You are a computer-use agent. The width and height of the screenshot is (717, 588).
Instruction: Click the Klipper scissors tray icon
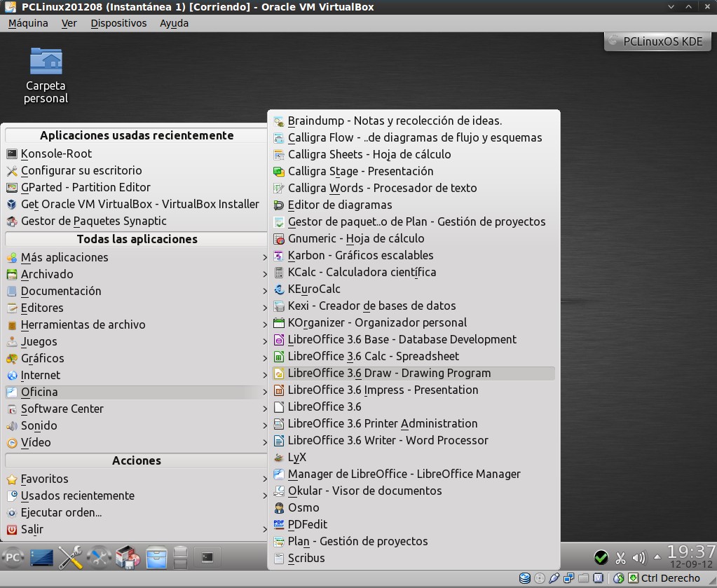tap(620, 558)
